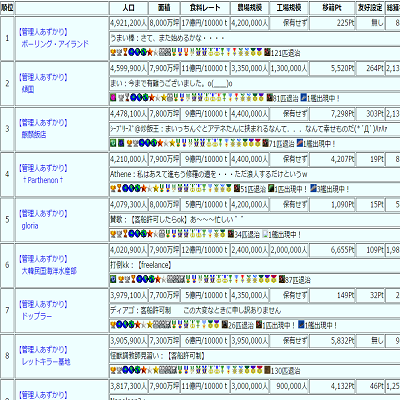Click the monster icon beside 130匹退治
Screen dimensions: 400x400
(267, 370)
